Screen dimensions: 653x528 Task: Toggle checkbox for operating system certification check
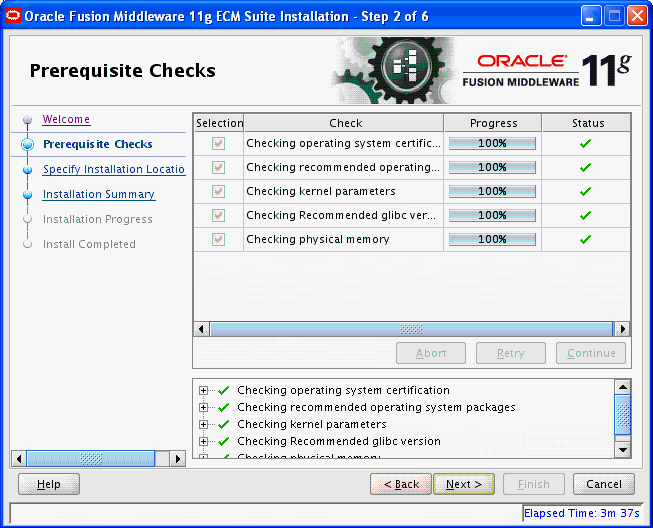pyautogui.click(x=218, y=144)
